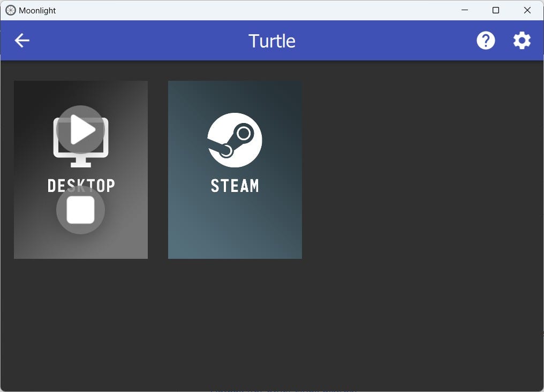Image resolution: width=544 pixels, height=392 pixels.
Task: Open Moonlight settings gear
Action: (x=522, y=41)
